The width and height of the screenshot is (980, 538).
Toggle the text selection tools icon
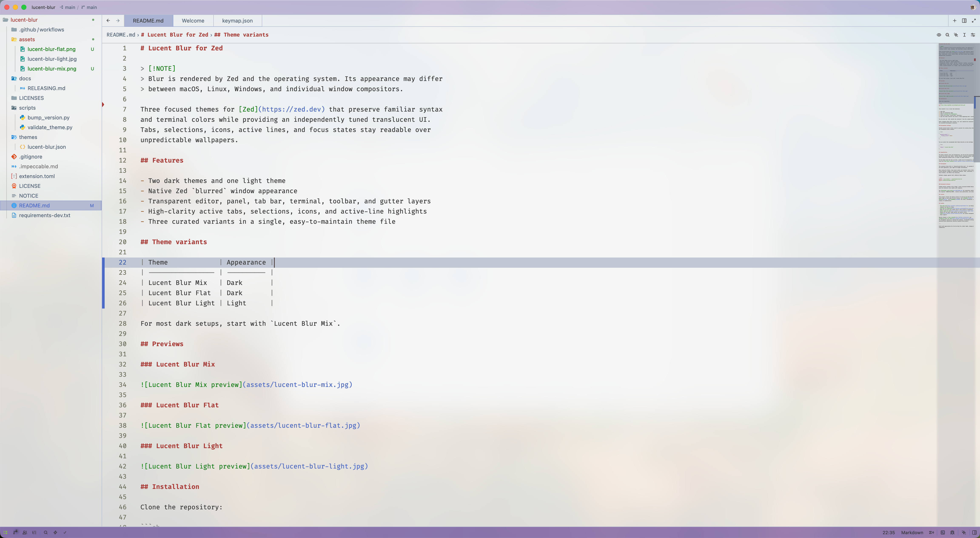point(964,35)
